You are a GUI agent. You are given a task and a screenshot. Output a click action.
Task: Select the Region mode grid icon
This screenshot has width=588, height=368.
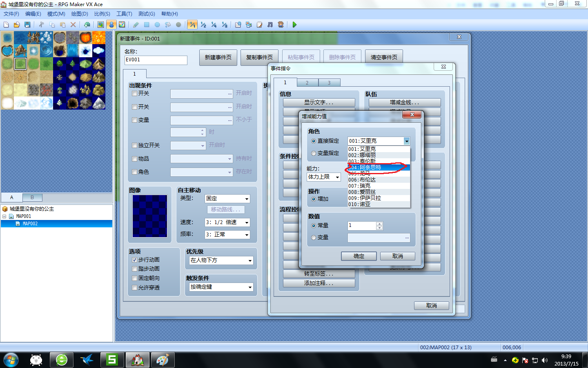tap(122, 25)
